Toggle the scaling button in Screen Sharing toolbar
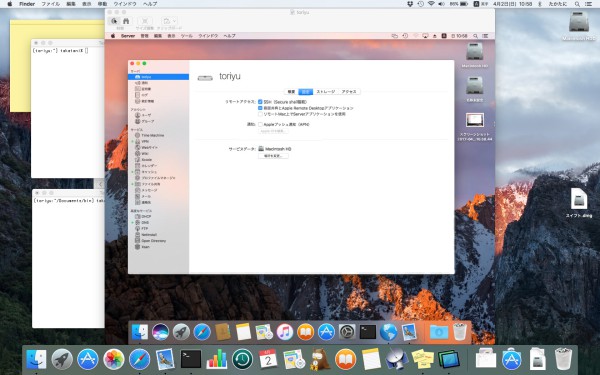Screen dimensions: 600x375 pyautogui.click(x=145, y=21)
